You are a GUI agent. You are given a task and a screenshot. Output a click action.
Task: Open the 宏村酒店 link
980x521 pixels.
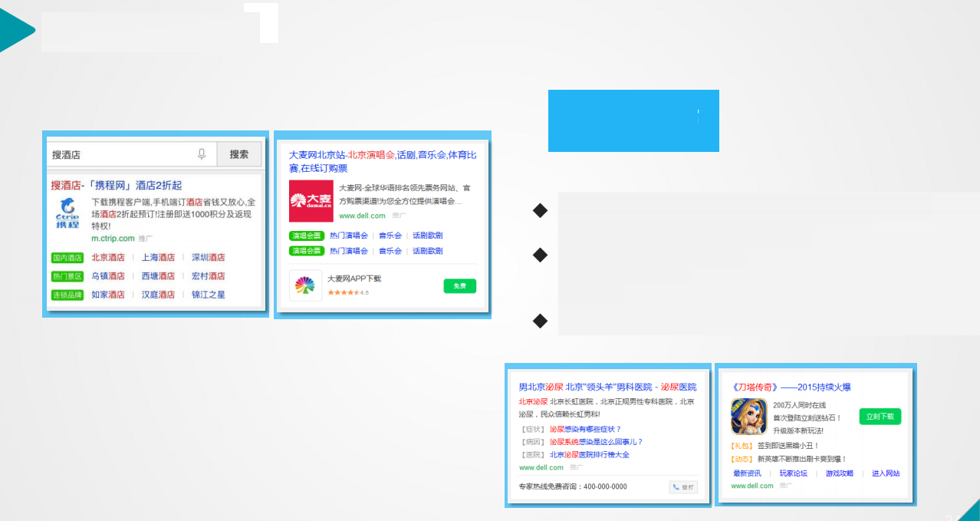208,276
